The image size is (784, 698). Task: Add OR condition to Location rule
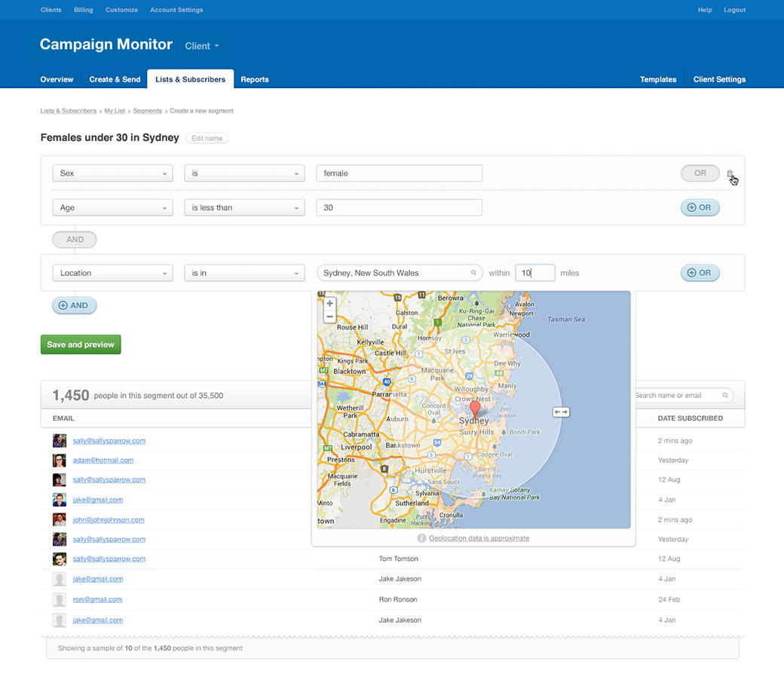(700, 273)
